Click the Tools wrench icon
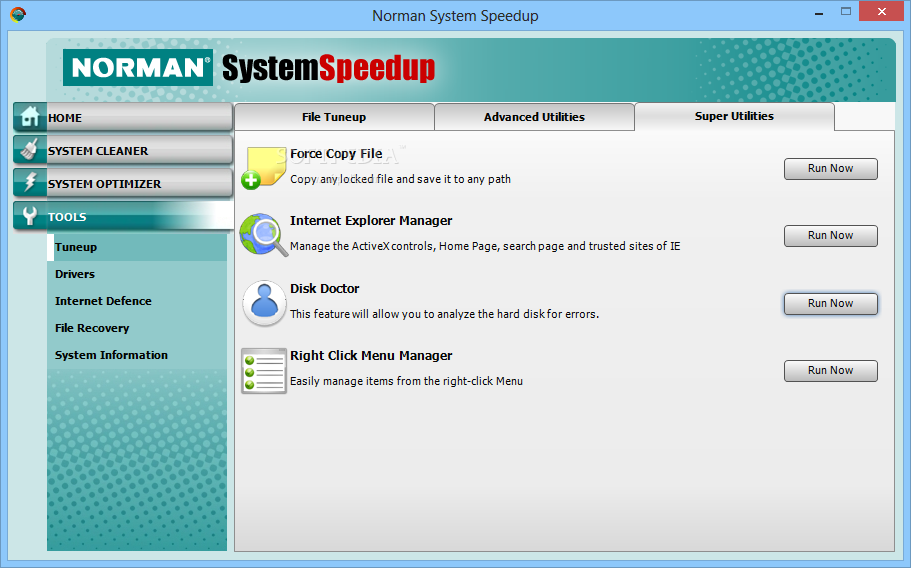Viewport: 911px width, 568px height. pos(30,216)
